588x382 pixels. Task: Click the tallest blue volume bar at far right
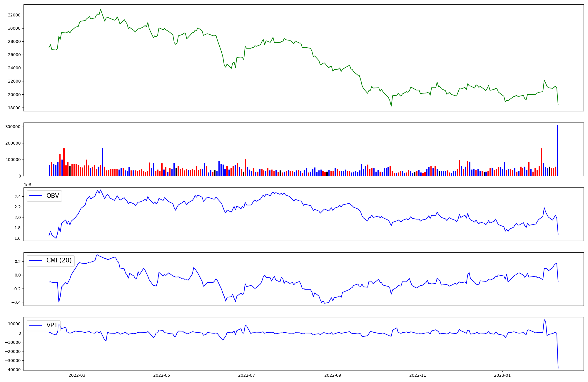pyautogui.click(x=557, y=150)
